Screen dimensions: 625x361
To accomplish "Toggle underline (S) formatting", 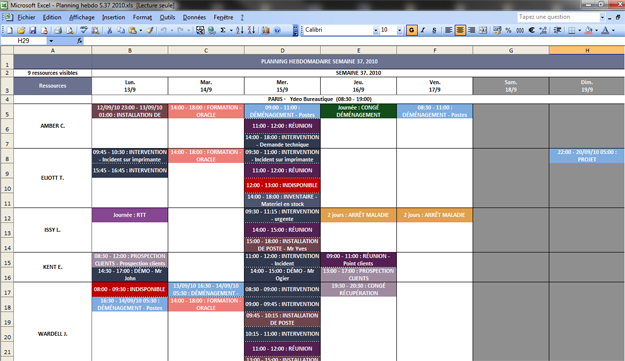I will [434, 30].
